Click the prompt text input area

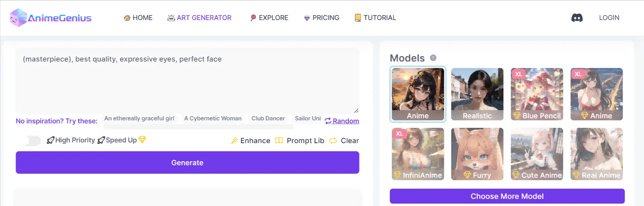tap(187, 80)
